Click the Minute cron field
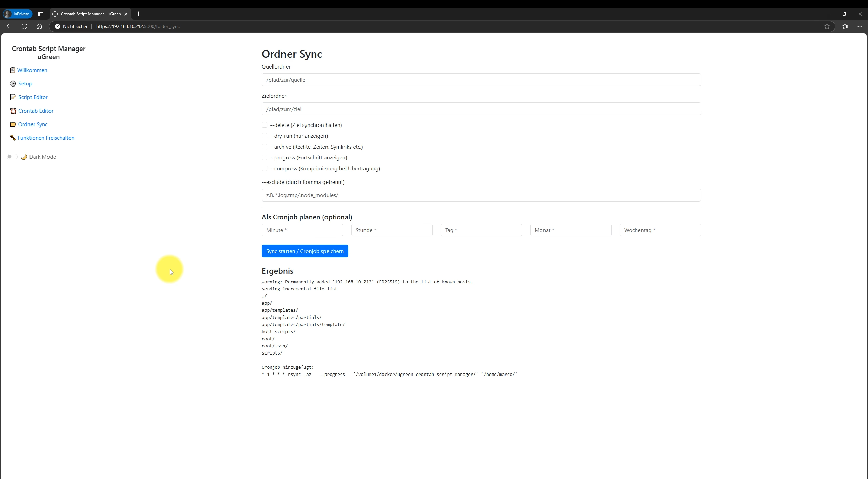Image resolution: width=868 pixels, height=479 pixels. 302,230
